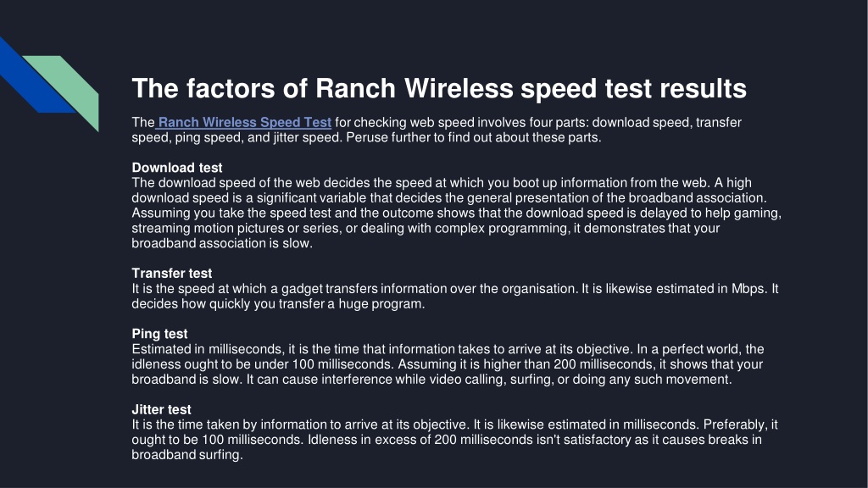
Task: Click the line 'decides how quickly you transfer a huge program.'
Action: click(278, 304)
